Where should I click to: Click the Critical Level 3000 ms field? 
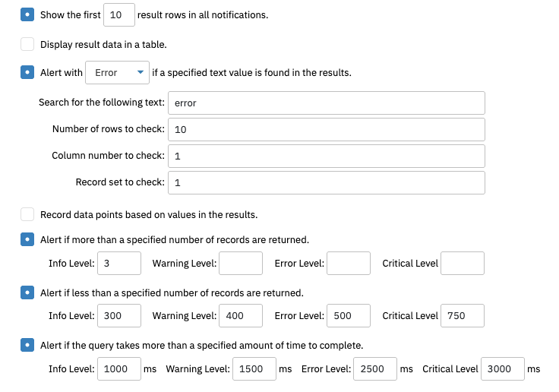coord(503,368)
